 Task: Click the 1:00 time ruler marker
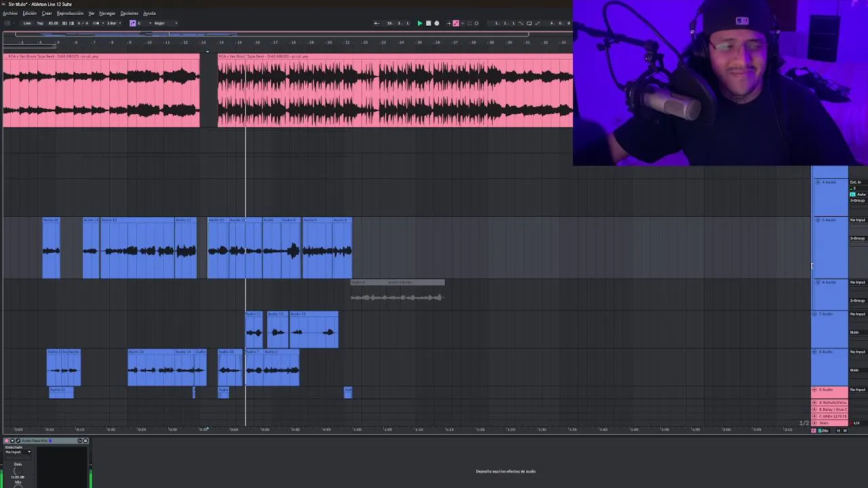point(357,430)
